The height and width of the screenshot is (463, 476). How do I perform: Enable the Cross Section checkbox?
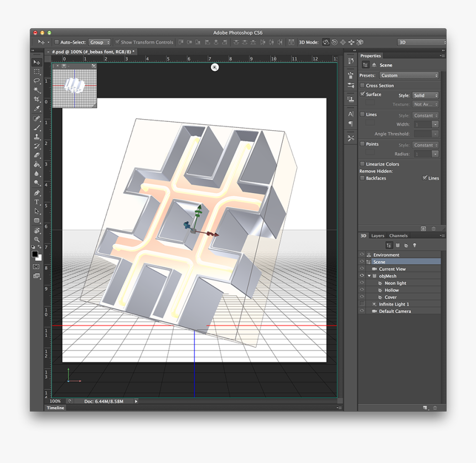[363, 86]
